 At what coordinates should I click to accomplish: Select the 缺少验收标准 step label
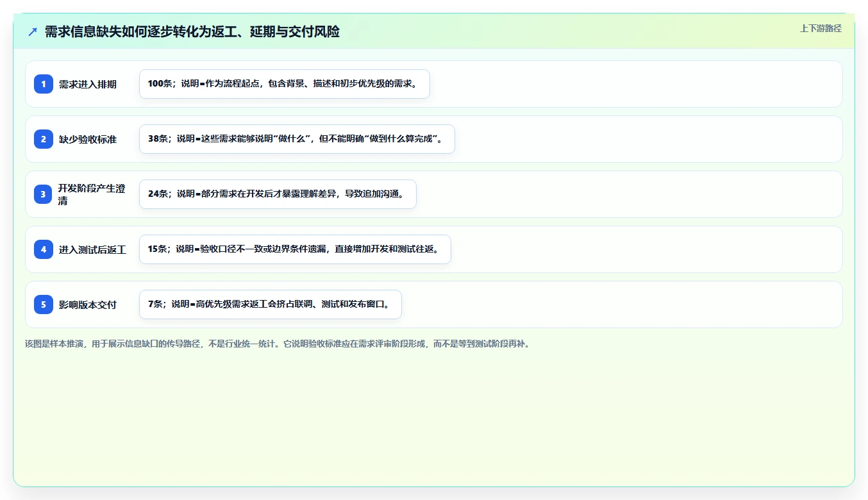tap(88, 139)
